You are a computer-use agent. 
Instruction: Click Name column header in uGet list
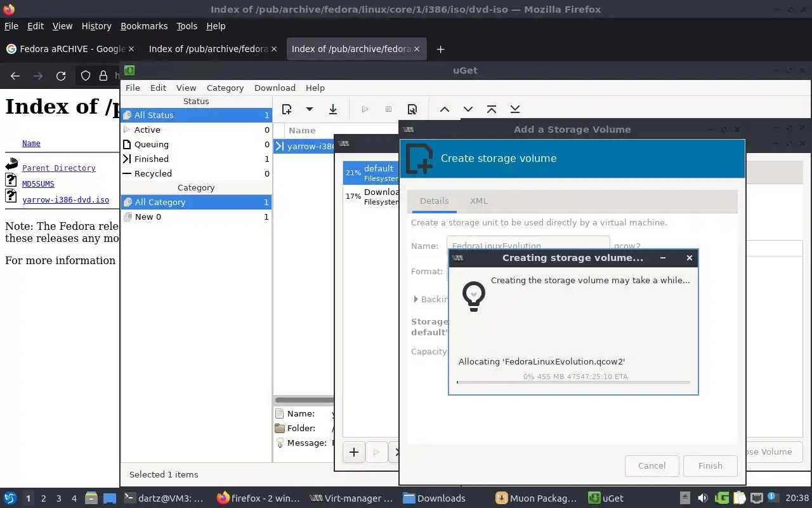point(302,130)
